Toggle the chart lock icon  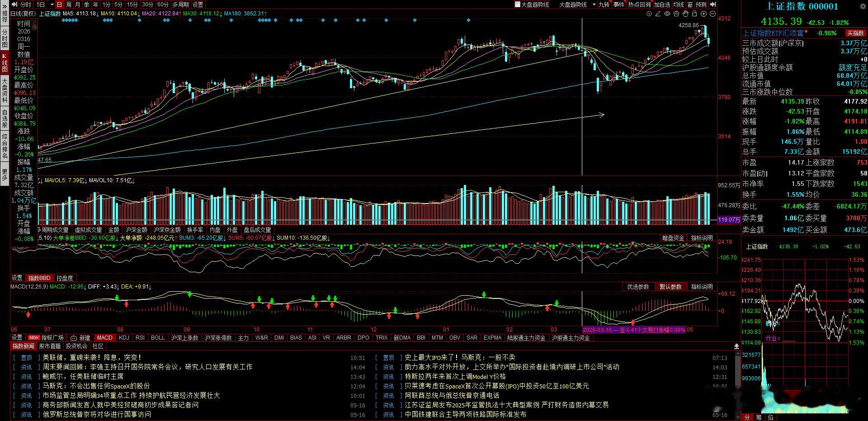[694, 14]
